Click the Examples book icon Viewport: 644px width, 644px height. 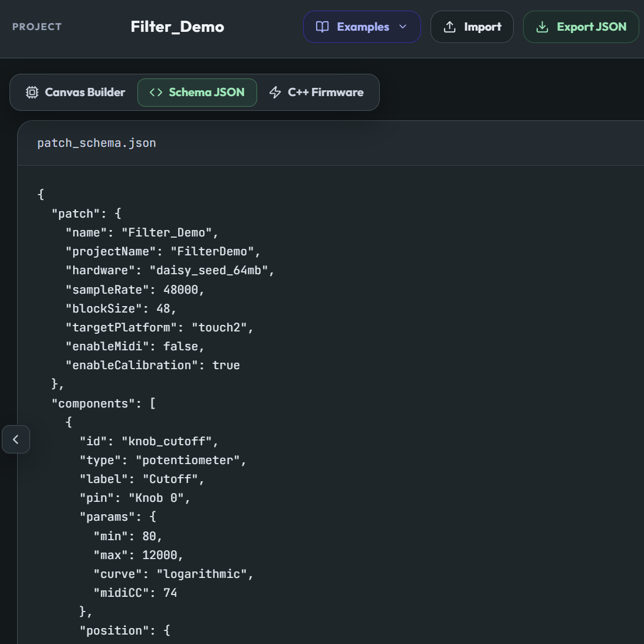pyautogui.click(x=322, y=27)
